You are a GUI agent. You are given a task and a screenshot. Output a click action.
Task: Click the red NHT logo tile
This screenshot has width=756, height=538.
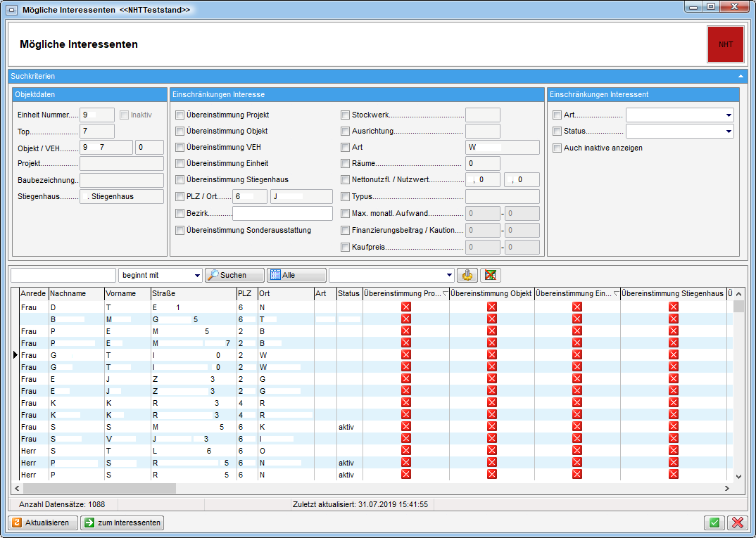725,44
